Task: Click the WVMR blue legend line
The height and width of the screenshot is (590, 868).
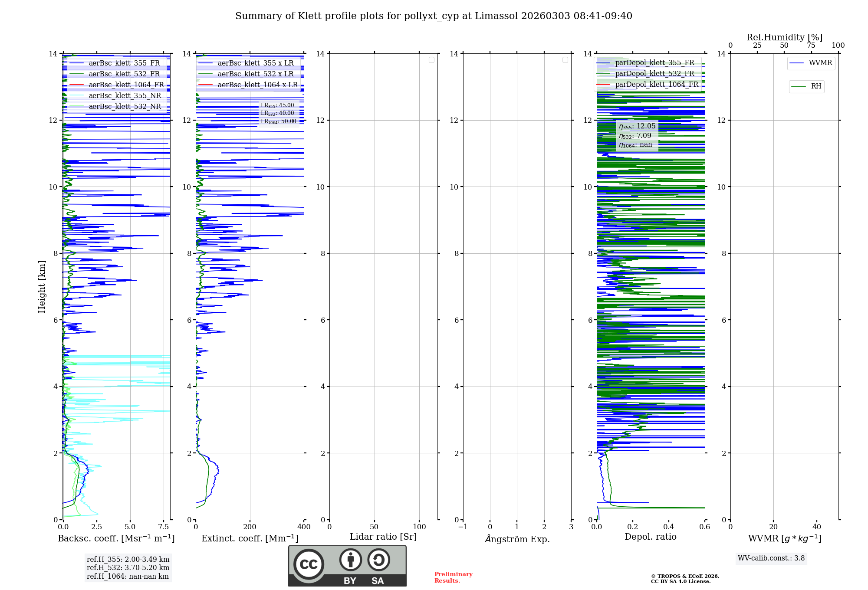Action: [x=797, y=63]
